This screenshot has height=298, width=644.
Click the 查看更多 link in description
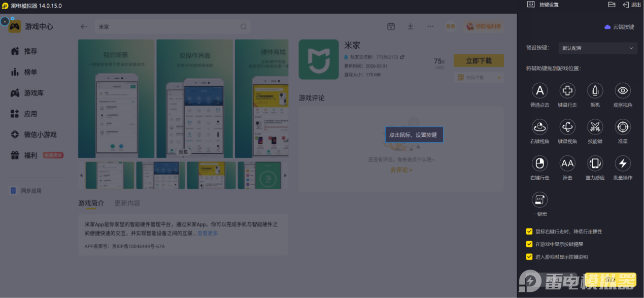(208, 233)
